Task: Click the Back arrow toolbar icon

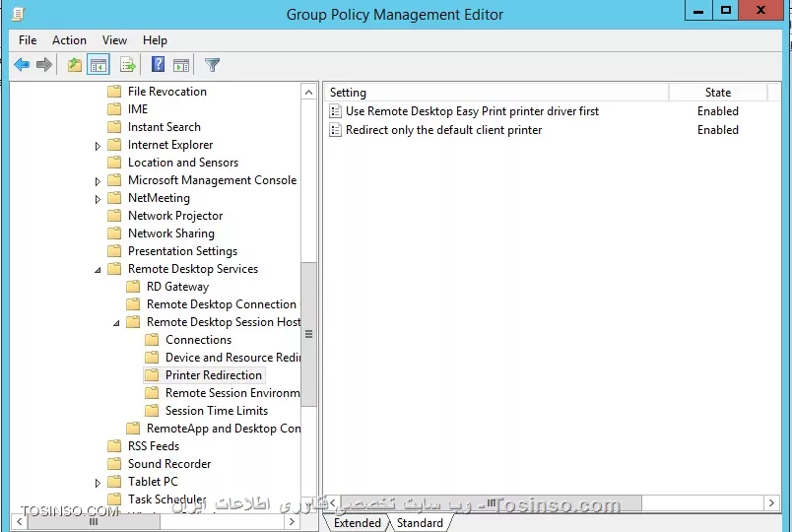Action: click(x=22, y=64)
